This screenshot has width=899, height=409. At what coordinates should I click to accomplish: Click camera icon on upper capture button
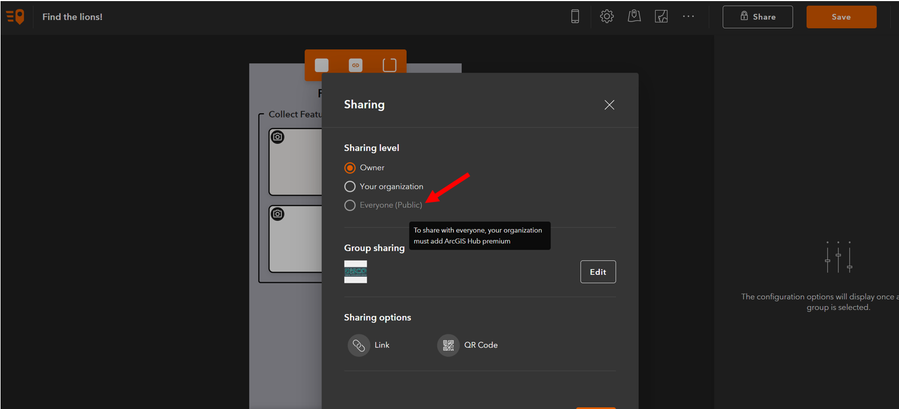tap(277, 137)
